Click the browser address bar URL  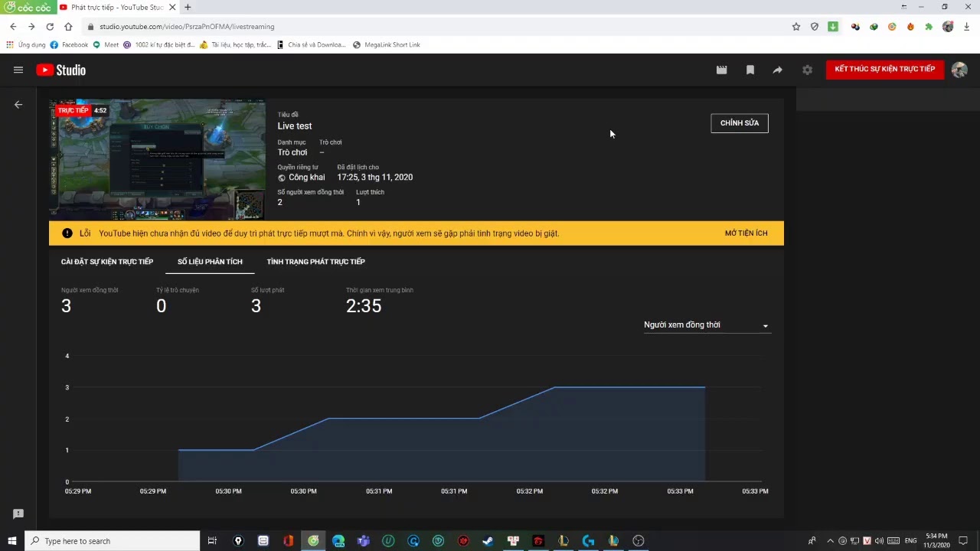click(187, 27)
